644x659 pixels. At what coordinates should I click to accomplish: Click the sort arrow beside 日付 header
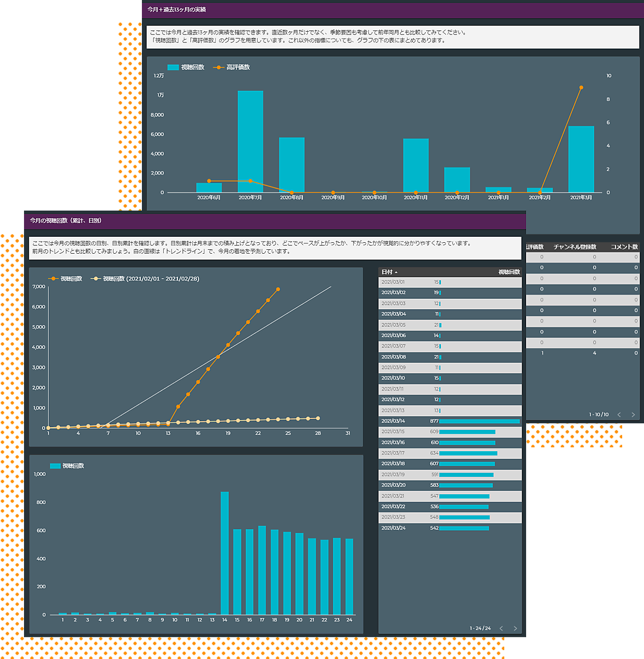396,272
